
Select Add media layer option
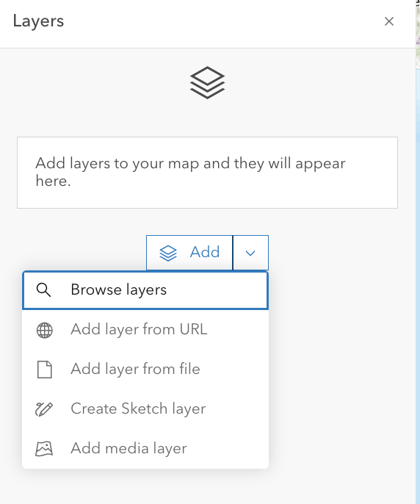(145, 448)
